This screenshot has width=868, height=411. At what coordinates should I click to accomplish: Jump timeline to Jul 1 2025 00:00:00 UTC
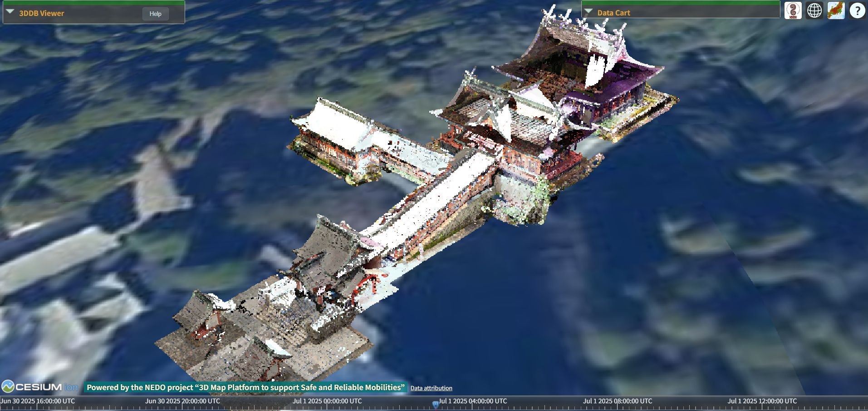[x=327, y=402]
